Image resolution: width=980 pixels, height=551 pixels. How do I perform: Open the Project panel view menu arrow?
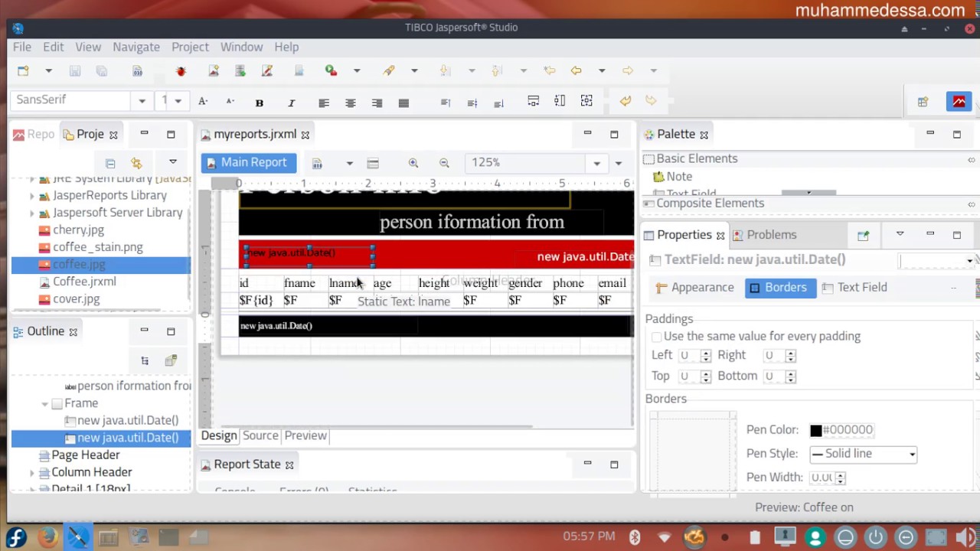click(x=173, y=162)
